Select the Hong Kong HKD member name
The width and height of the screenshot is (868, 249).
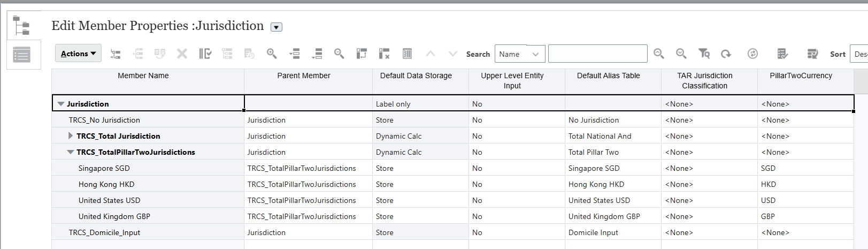106,184
